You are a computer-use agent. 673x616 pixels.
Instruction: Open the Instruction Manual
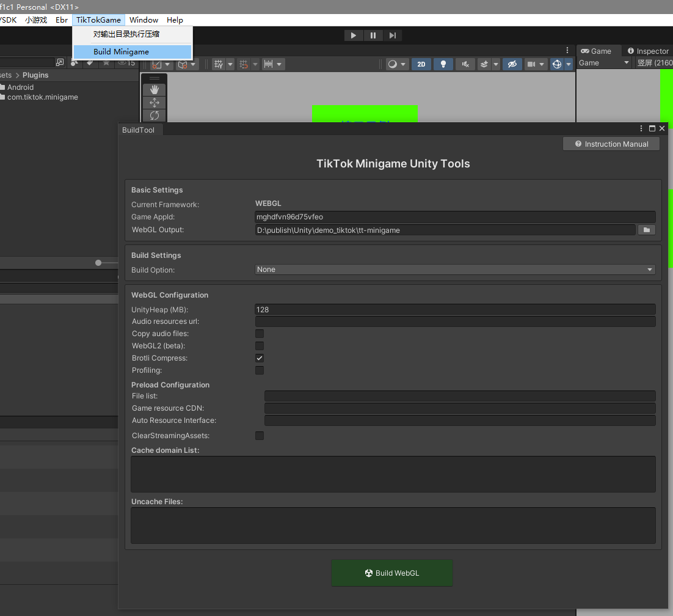click(611, 144)
